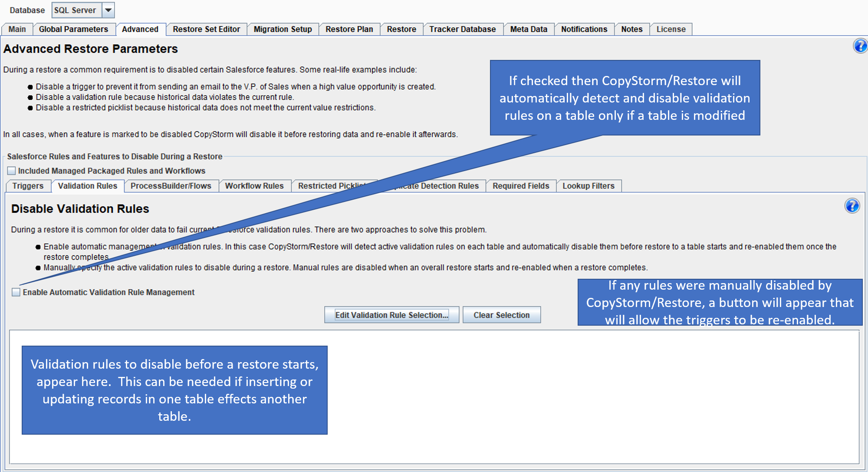
Task: Open the Notifications tab
Action: (584, 29)
